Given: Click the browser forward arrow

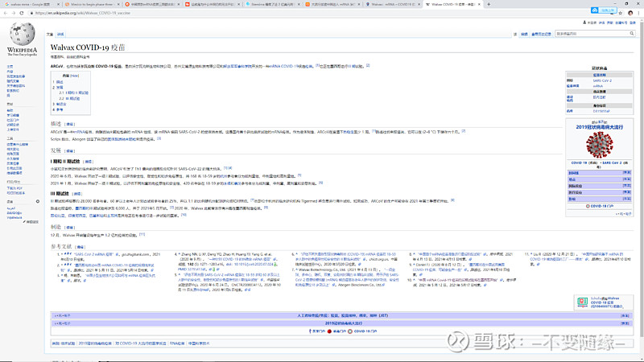Looking at the screenshot, I should point(14,13).
